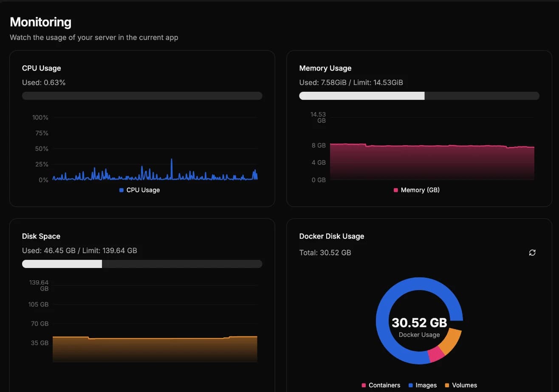Click the '105 GB' disk axis label
The height and width of the screenshot is (392, 559).
point(39,305)
